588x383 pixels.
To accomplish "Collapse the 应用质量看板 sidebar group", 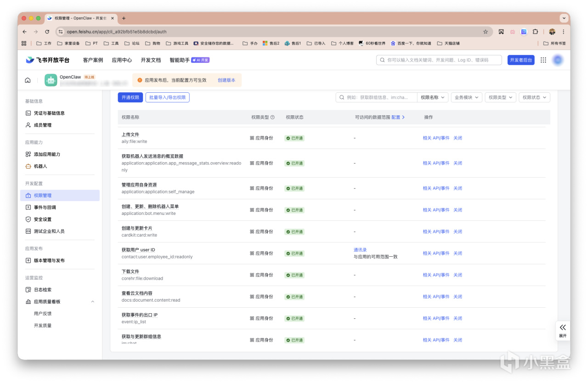I will tap(93, 302).
